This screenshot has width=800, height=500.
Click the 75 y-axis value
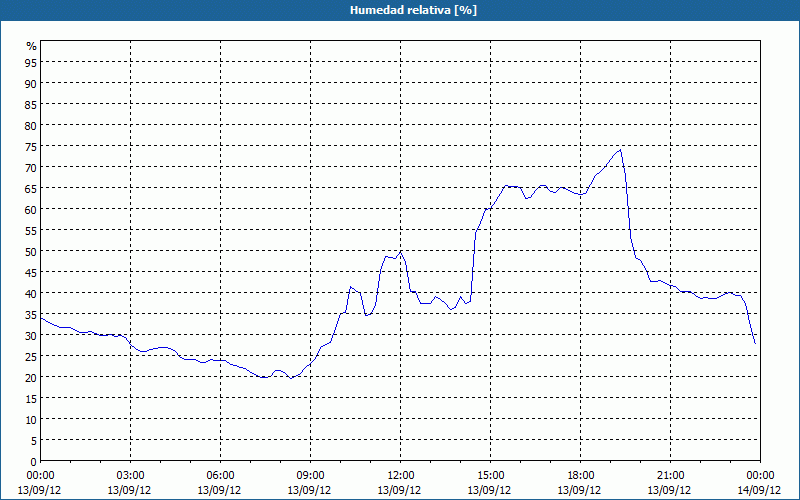coord(31,146)
